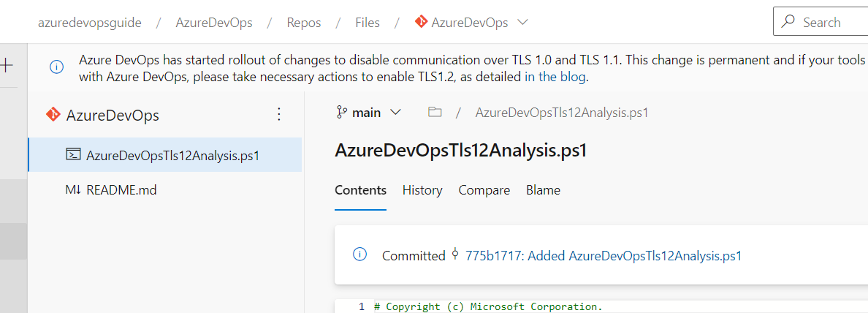Open the three-dot menu beside AzureDevOps
868x313 pixels.
(279, 115)
